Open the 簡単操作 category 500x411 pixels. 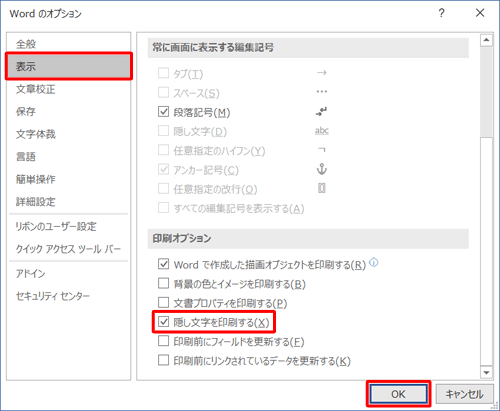pyautogui.click(x=69, y=179)
